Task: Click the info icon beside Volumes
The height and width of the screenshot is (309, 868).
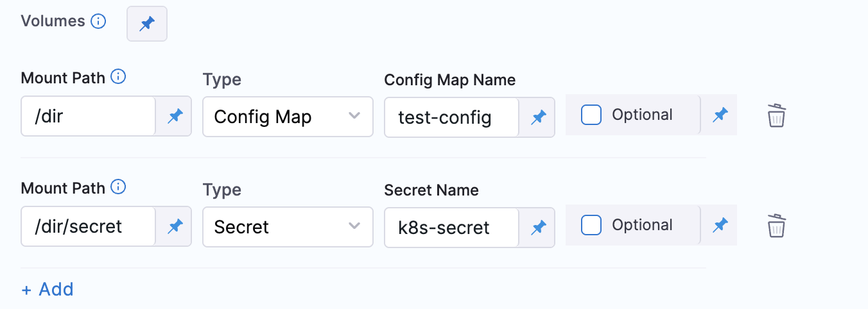Action: (98, 21)
